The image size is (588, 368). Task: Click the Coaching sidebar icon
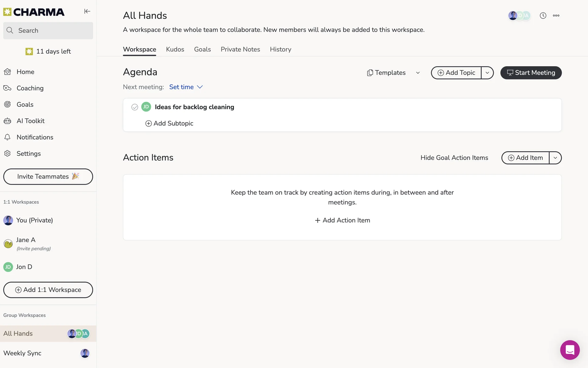7,88
